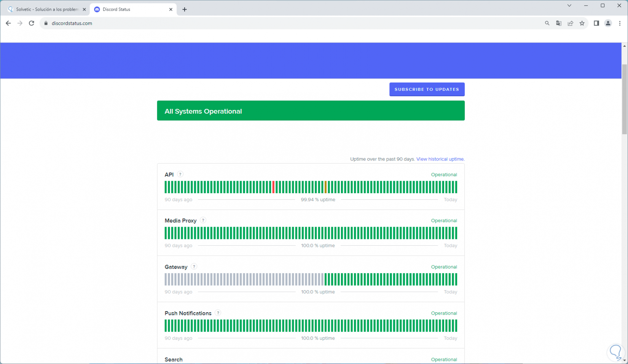Click the Subscribe to Updates button
Image resolution: width=628 pixels, height=364 pixels.
[x=427, y=89]
